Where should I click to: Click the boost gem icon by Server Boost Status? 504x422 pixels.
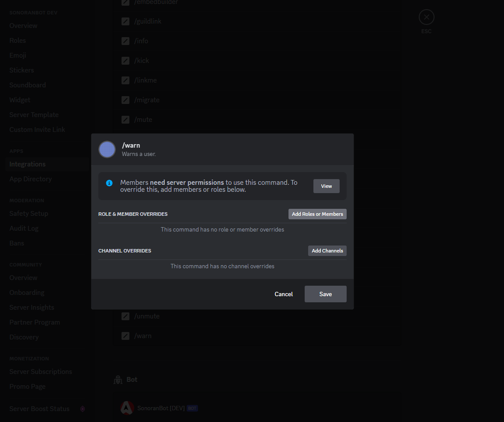83,409
